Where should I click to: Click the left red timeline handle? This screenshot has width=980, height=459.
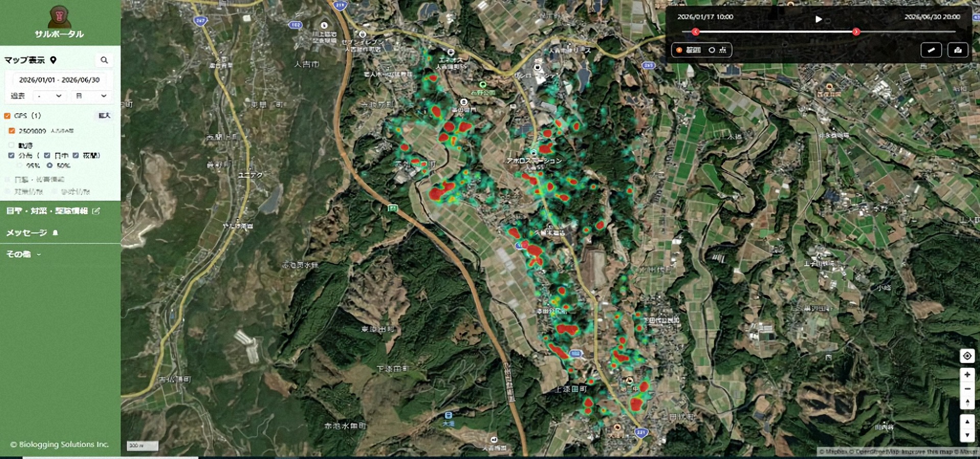695,32
